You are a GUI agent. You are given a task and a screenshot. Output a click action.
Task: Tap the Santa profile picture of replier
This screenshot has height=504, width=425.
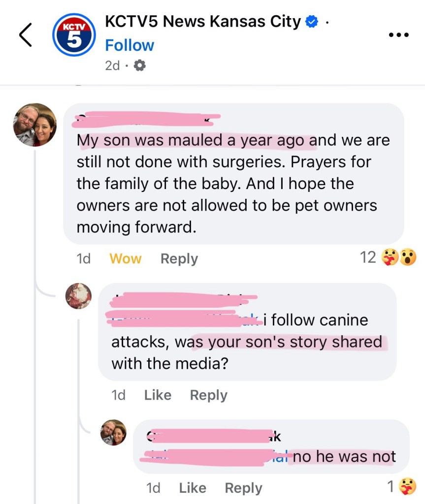point(79,296)
